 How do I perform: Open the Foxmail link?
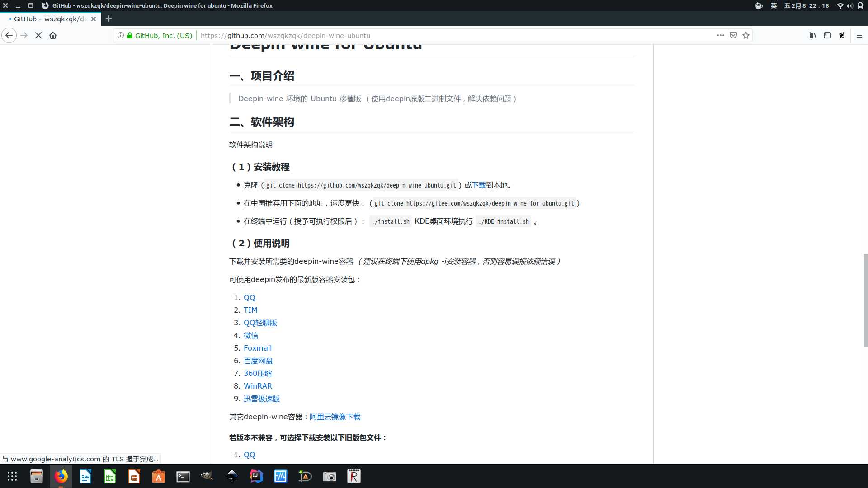258,348
